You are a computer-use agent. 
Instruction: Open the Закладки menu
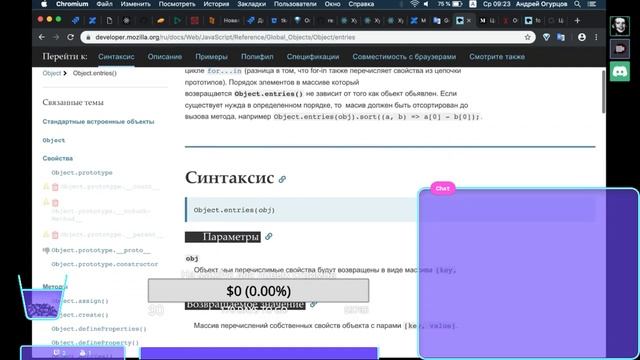click(x=251, y=4)
